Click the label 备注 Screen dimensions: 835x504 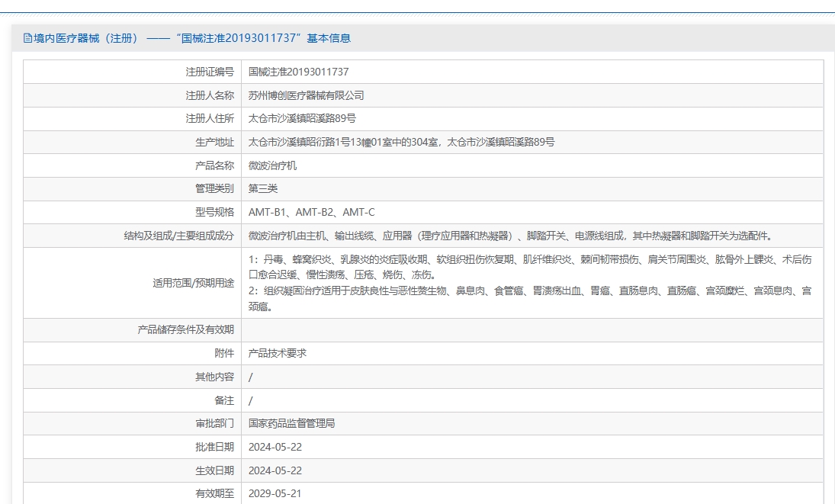coord(224,400)
